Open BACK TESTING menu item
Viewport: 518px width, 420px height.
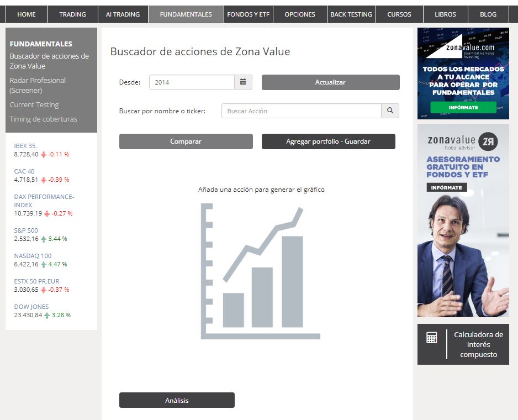point(351,14)
